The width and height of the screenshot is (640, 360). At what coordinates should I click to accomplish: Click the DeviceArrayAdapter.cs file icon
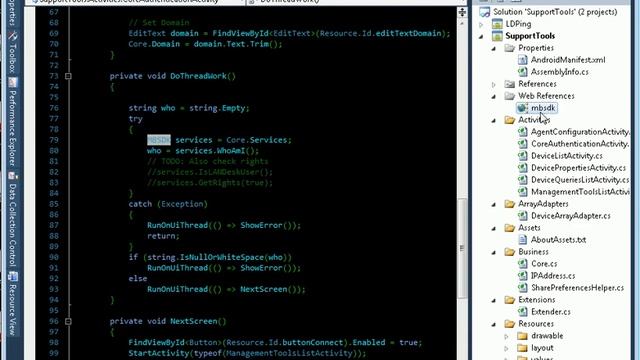pyautogui.click(x=522, y=216)
